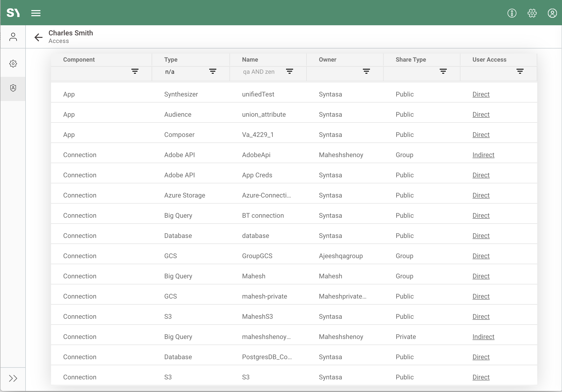Select the user icon in left sidebar
This screenshot has height=392, width=562.
pyautogui.click(x=13, y=37)
